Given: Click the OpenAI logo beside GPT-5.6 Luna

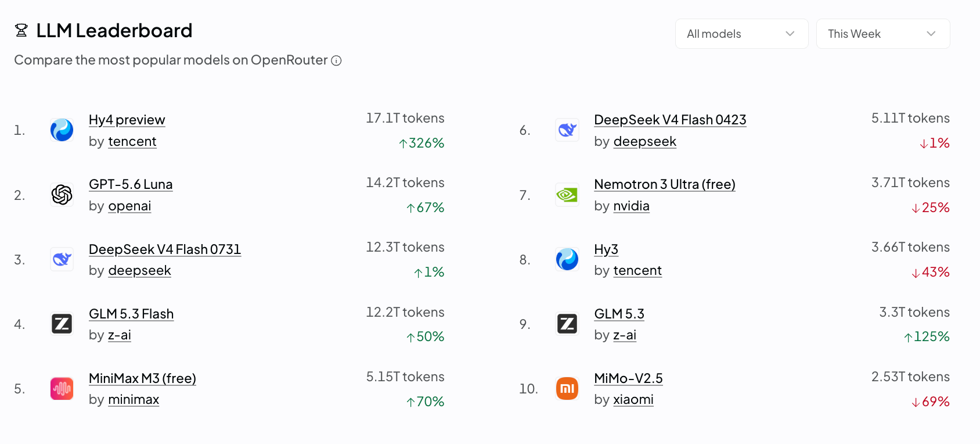Looking at the screenshot, I should click(x=62, y=195).
